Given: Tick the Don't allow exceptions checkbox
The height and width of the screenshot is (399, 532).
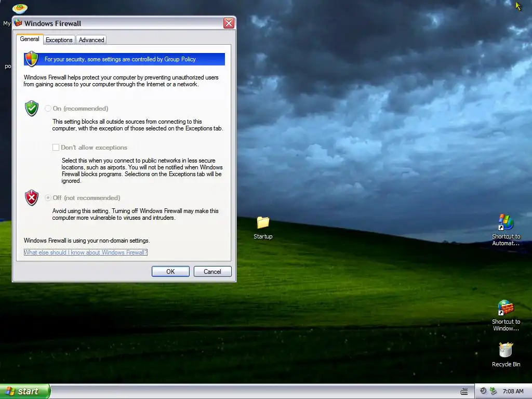Looking at the screenshot, I should [x=56, y=147].
